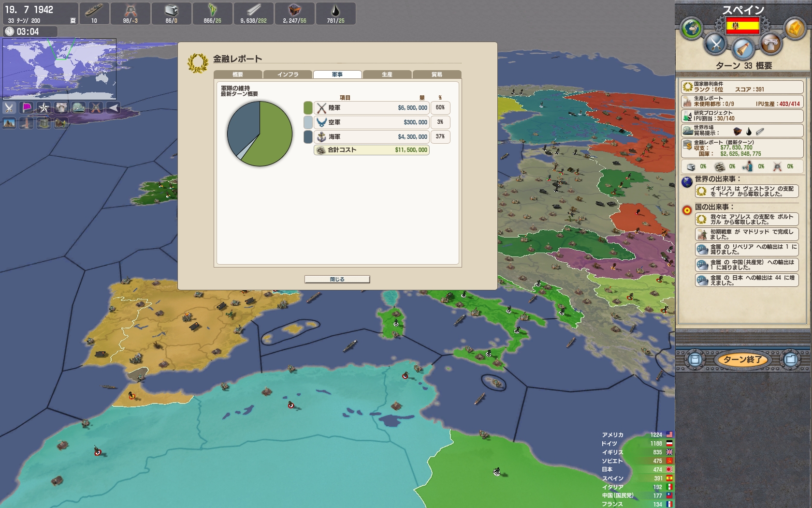Screen dimensions: 812x508
Task: Close the report with 閉じる button
Action: click(337, 280)
